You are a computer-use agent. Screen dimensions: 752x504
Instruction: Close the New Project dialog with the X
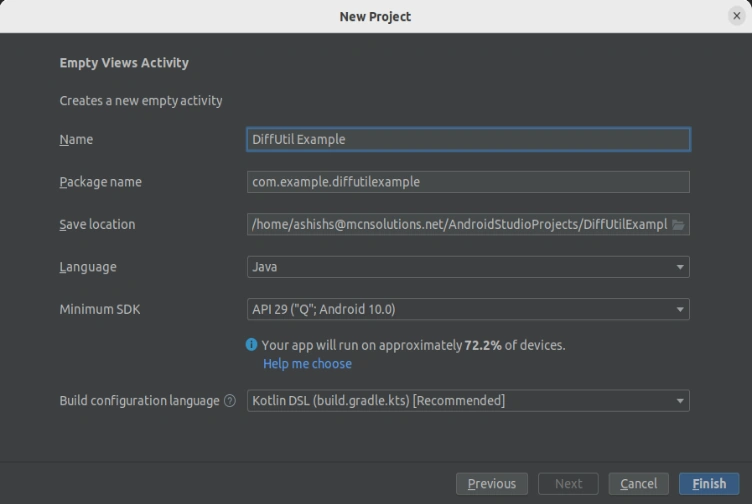(x=737, y=16)
